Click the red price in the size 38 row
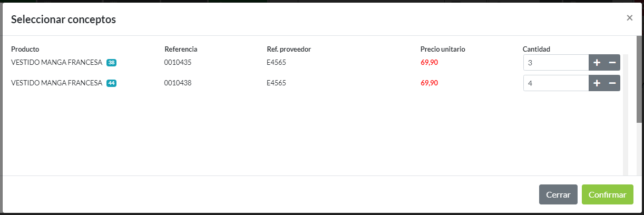This screenshot has width=644, height=215. tap(429, 63)
